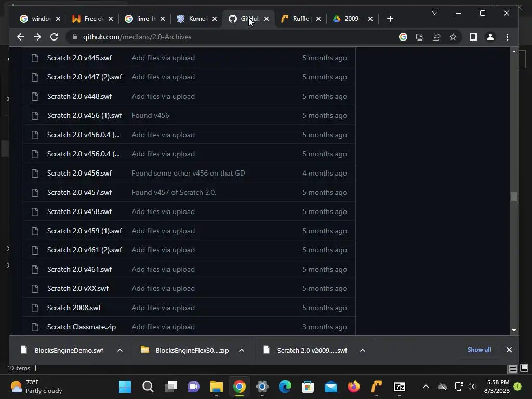The height and width of the screenshot is (399, 532).
Task: Go back to the previous page
Action: [21, 37]
